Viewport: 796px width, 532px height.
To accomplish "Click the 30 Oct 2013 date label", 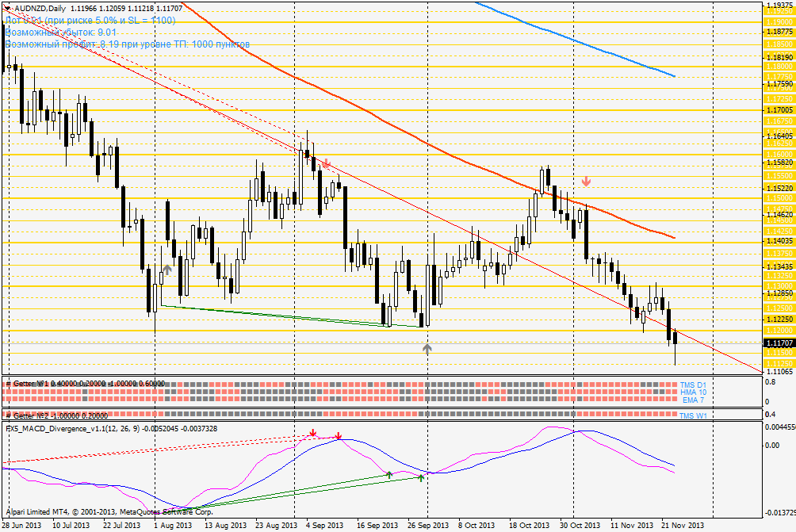I will pyautogui.click(x=580, y=526).
